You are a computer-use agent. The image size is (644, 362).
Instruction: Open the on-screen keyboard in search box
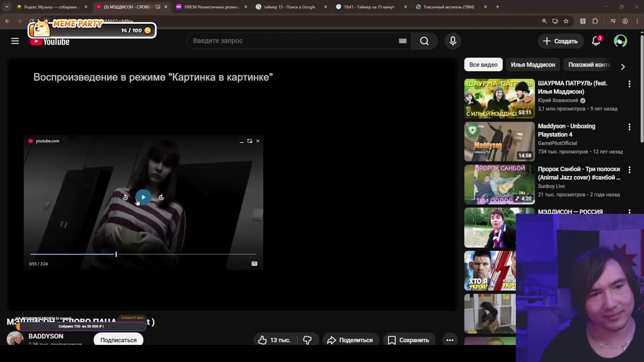[403, 41]
